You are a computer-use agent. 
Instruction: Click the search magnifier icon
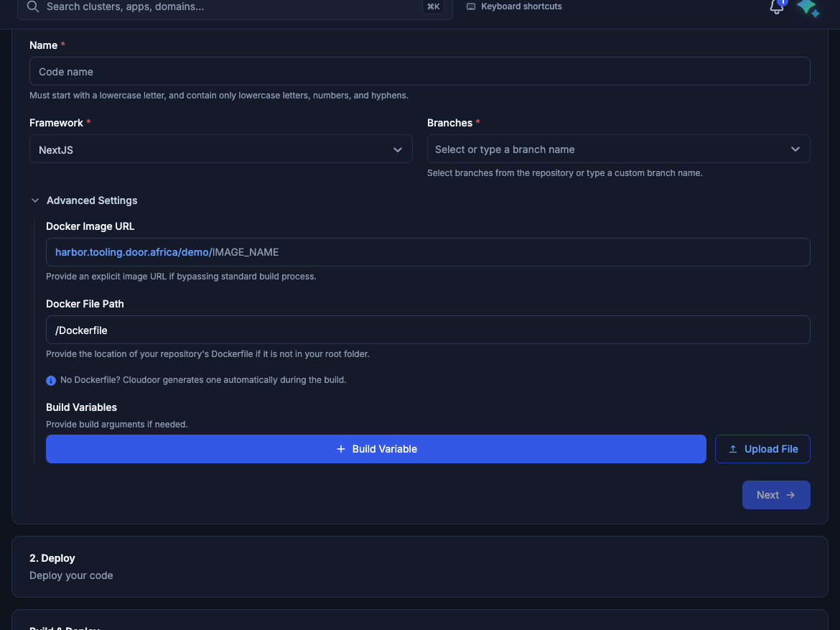[x=33, y=6]
